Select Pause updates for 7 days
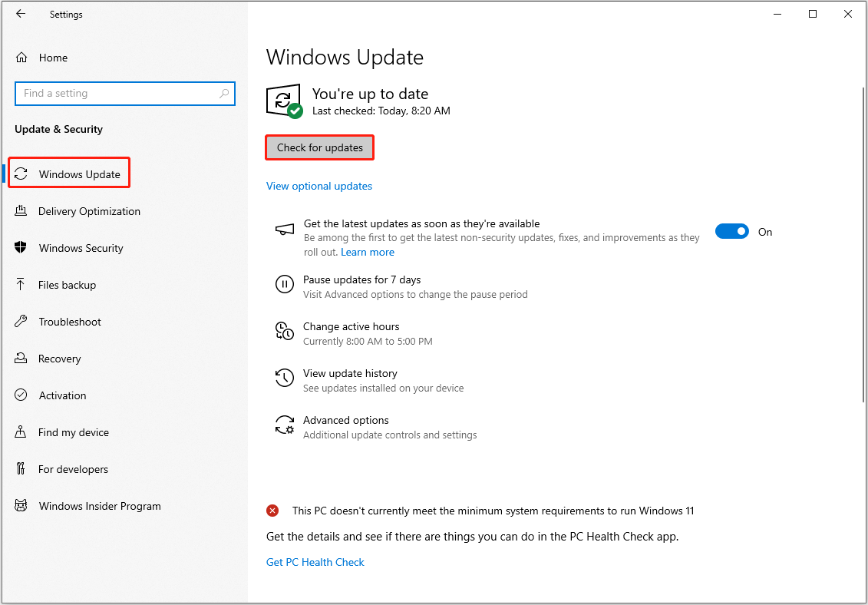Image resolution: width=868 pixels, height=605 pixels. tap(362, 279)
